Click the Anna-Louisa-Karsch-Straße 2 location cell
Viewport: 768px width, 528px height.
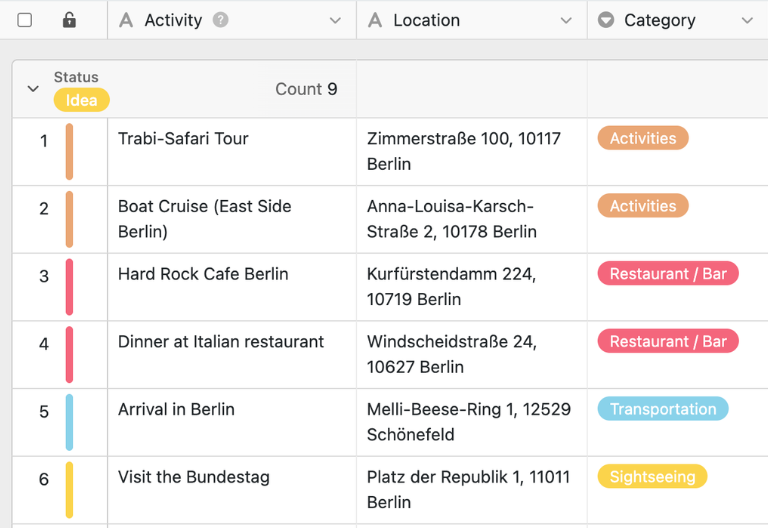[x=472, y=219]
